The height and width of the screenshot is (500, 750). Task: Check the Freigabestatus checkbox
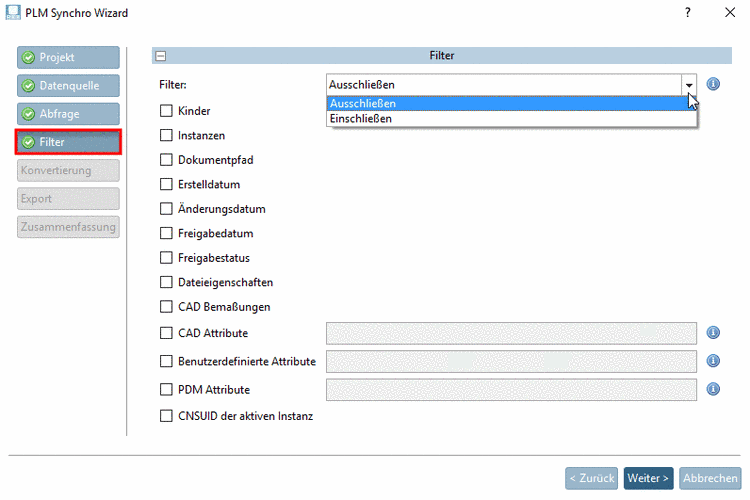(x=167, y=258)
